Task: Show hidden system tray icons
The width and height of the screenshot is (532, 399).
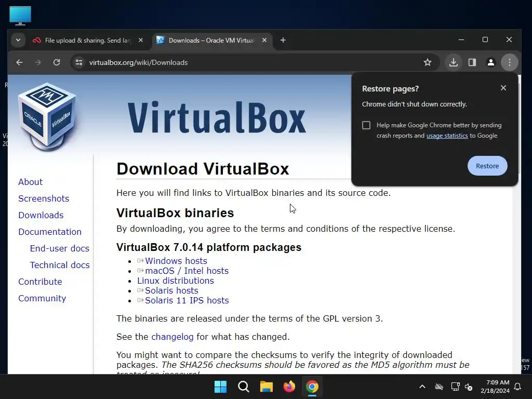Action: 422,387
